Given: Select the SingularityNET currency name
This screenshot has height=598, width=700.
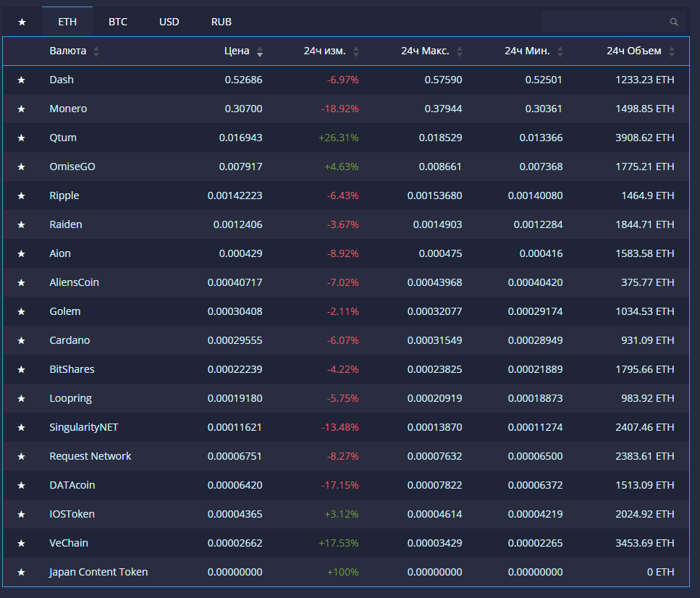Looking at the screenshot, I should 84,427.
